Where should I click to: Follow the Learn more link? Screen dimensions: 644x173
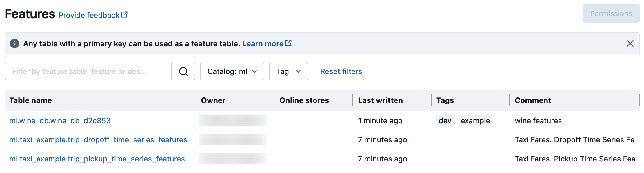click(263, 44)
